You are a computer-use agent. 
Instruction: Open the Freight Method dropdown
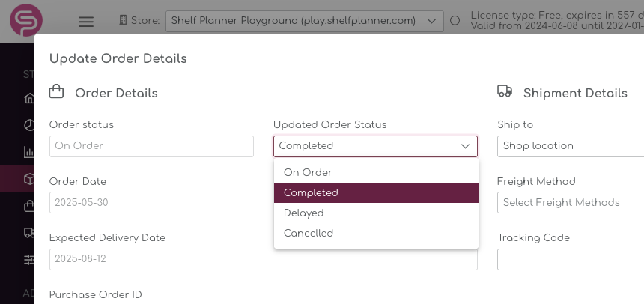coord(571,202)
